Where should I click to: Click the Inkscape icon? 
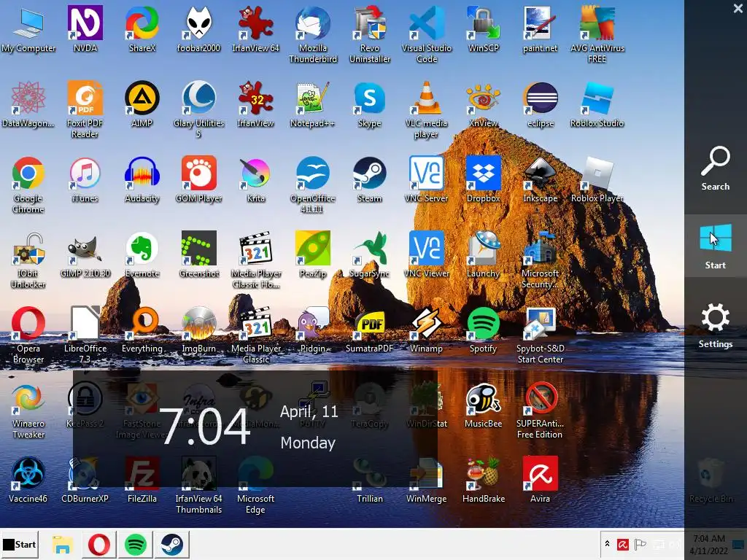(x=541, y=179)
